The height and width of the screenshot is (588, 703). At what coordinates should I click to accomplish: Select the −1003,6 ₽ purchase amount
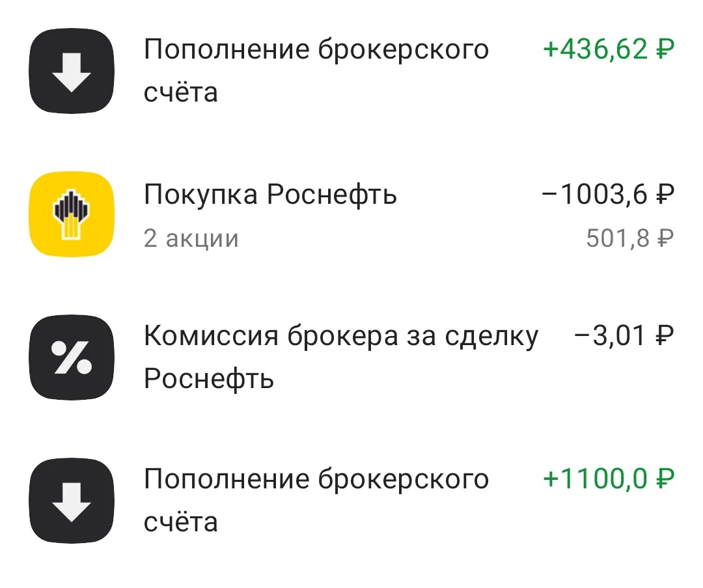click(608, 194)
